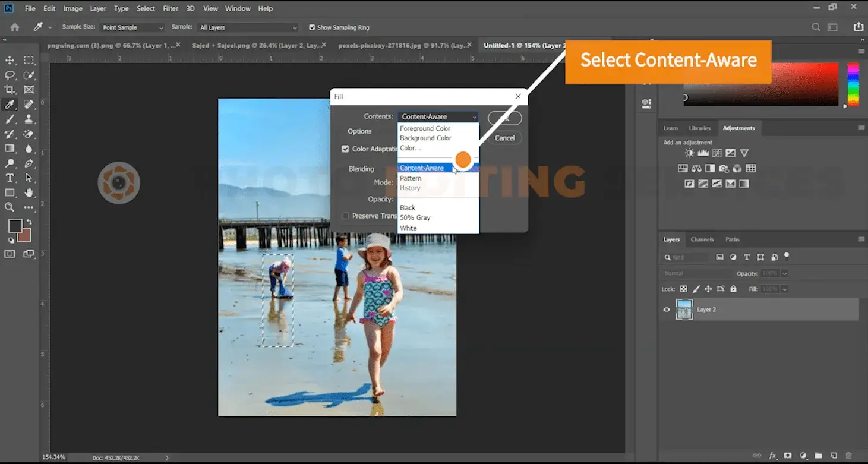
Task: Click the Home icon in options bar
Action: coord(15,27)
